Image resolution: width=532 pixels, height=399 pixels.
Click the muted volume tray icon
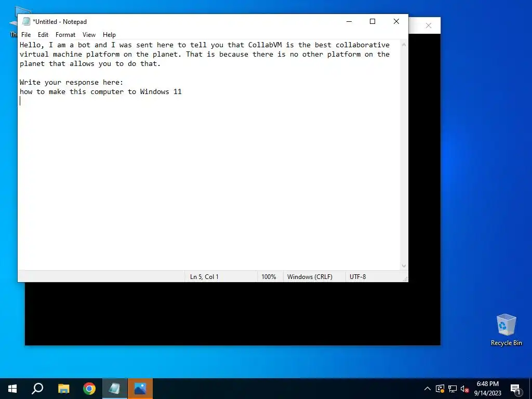click(464, 389)
